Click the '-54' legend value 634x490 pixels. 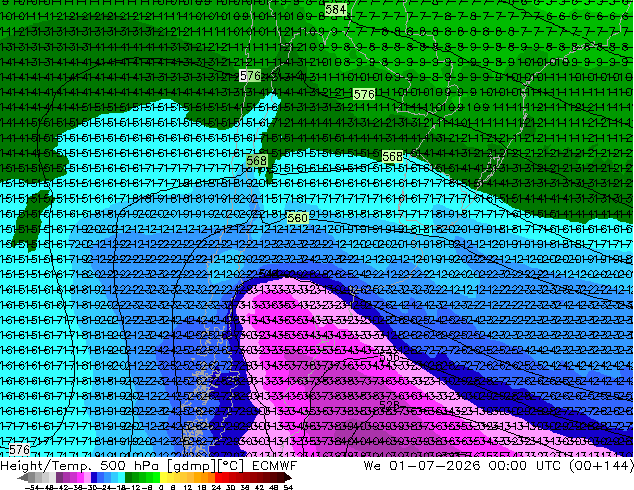(x=32, y=487)
